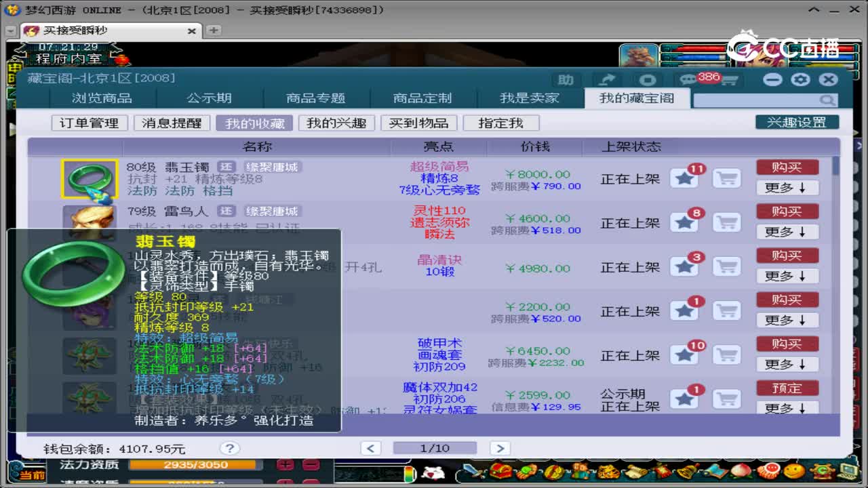Add 翡玉镯 ¥8000.00 item to cart
Image resolution: width=868 pixels, height=488 pixels.
coord(726,179)
